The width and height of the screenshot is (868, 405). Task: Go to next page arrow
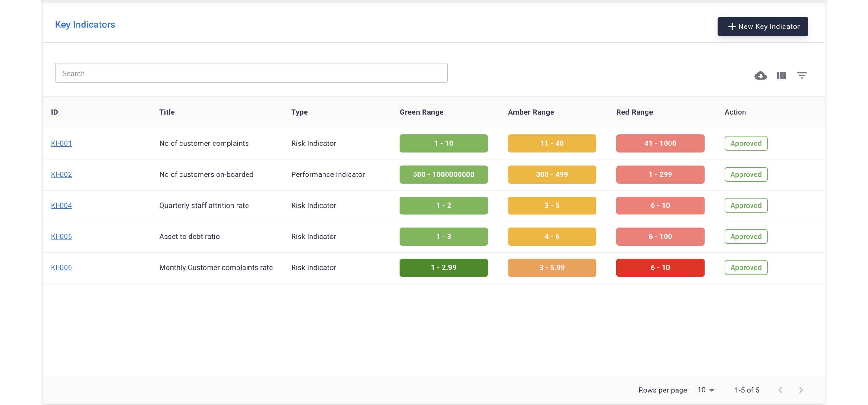pos(801,390)
